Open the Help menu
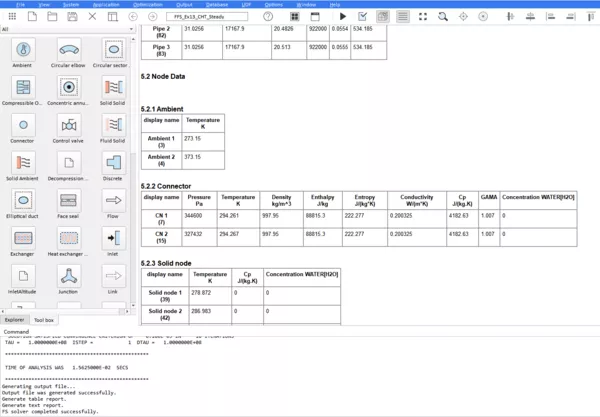 (x=335, y=5)
